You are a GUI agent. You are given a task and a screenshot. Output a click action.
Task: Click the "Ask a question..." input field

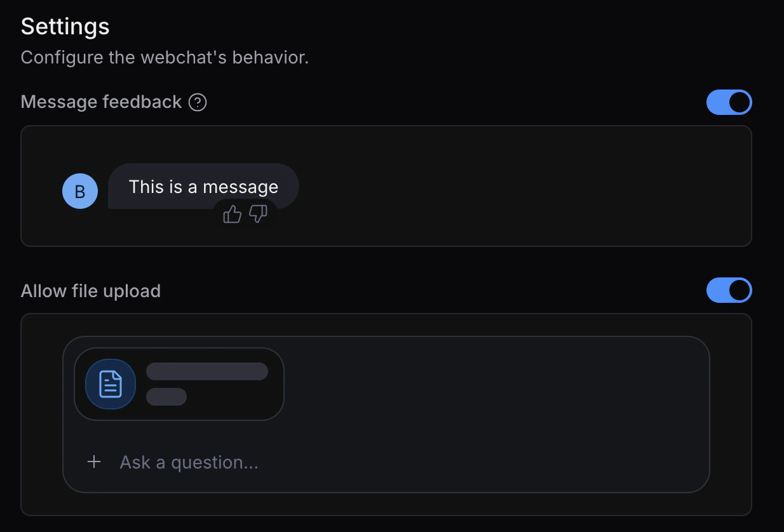[189, 462]
